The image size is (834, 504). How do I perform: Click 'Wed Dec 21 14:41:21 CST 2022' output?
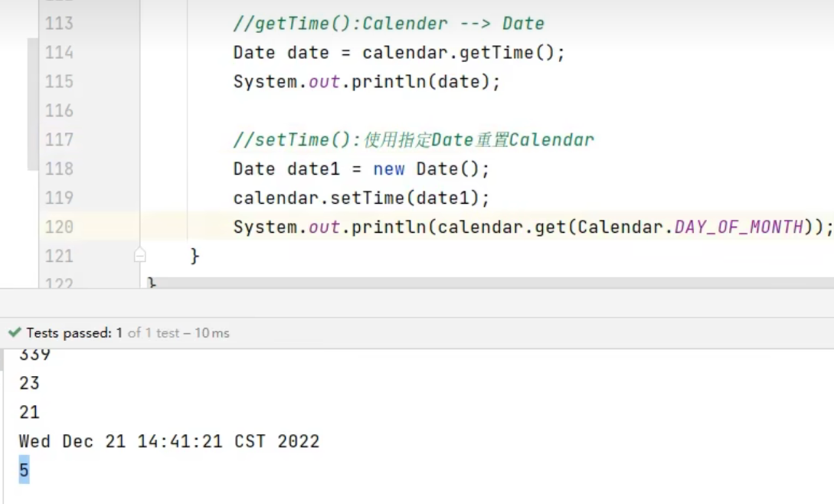169,441
